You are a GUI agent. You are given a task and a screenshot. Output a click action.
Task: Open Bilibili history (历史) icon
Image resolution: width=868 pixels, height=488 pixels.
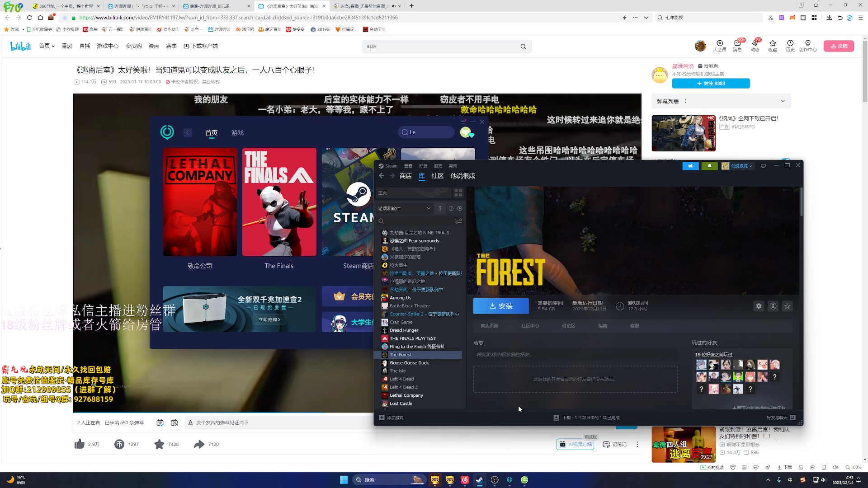(x=790, y=46)
